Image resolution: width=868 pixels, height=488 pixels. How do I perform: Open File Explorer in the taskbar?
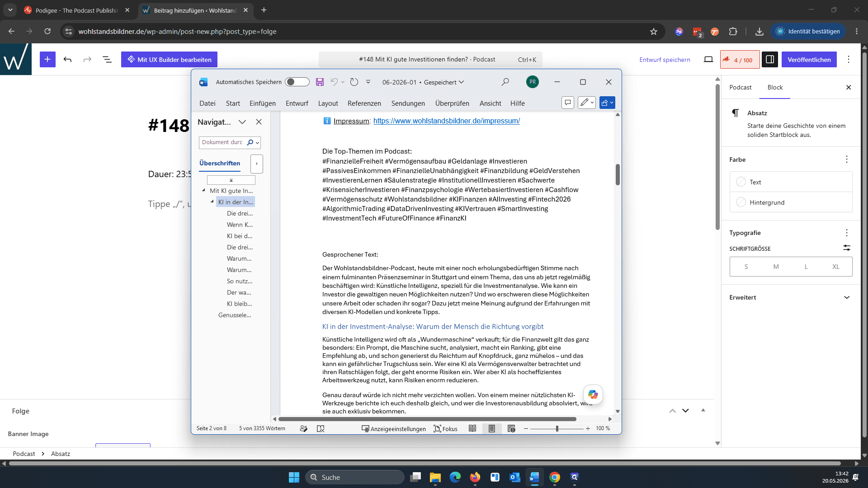(x=435, y=477)
